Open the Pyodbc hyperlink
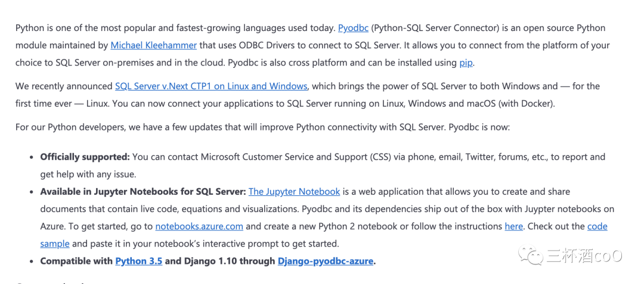Image resolution: width=644 pixels, height=284 pixels. tap(354, 28)
